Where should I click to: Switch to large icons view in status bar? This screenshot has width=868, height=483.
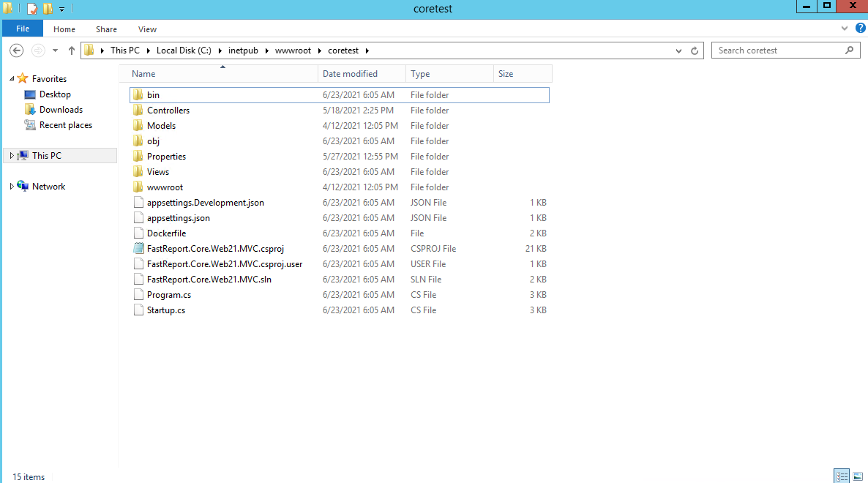click(x=857, y=476)
